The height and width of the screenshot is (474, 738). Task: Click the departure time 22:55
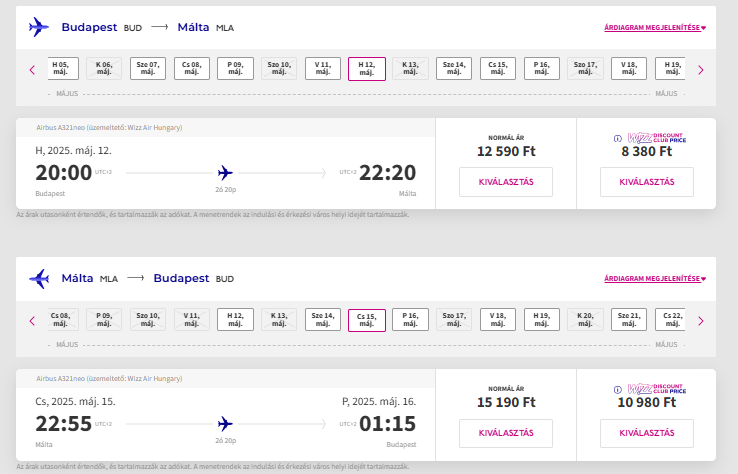(x=64, y=424)
